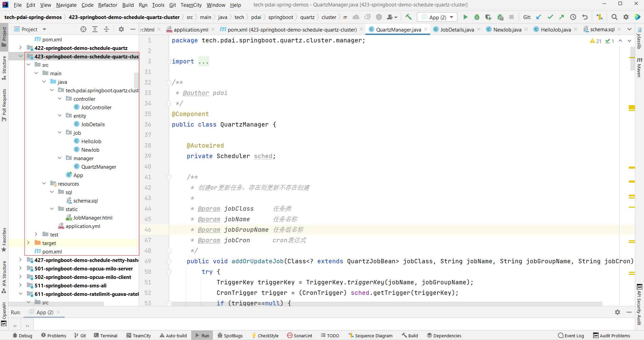The image size is (644, 340).
Task: Toggle the Structure tool window
Action: (x=4, y=68)
